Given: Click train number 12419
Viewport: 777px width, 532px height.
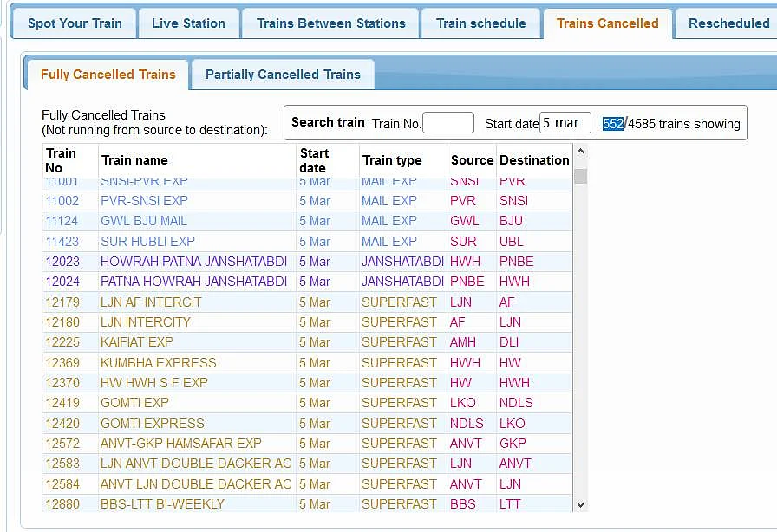Looking at the screenshot, I should pos(62,402).
